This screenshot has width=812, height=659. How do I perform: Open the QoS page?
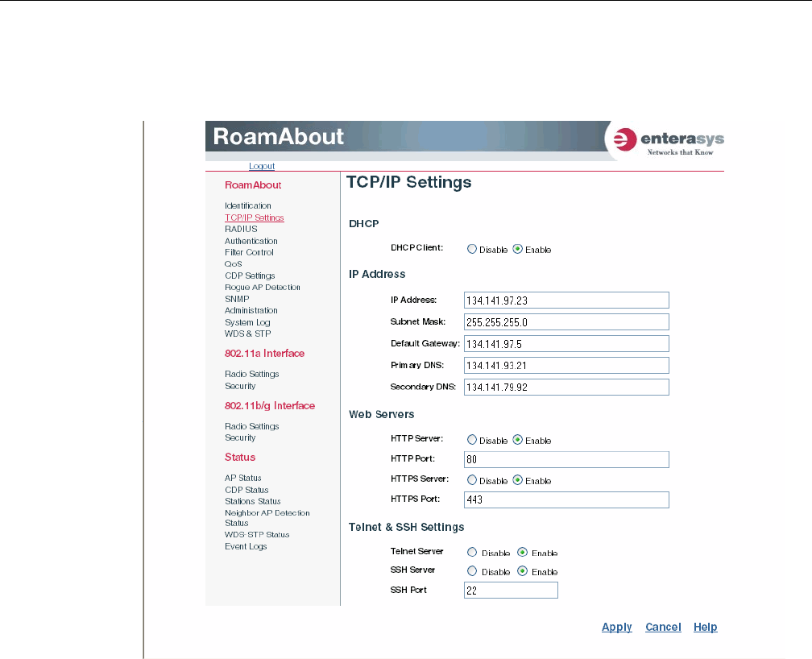233,263
